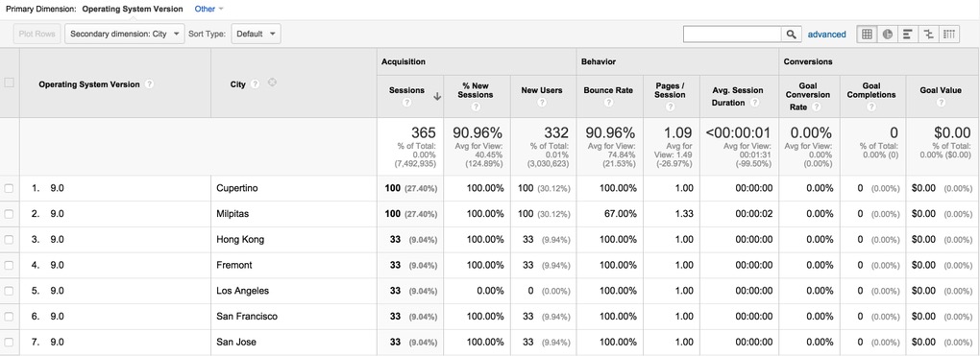Open help for Operating System Version
Viewport: 980px width, 356px height.
click(149, 84)
